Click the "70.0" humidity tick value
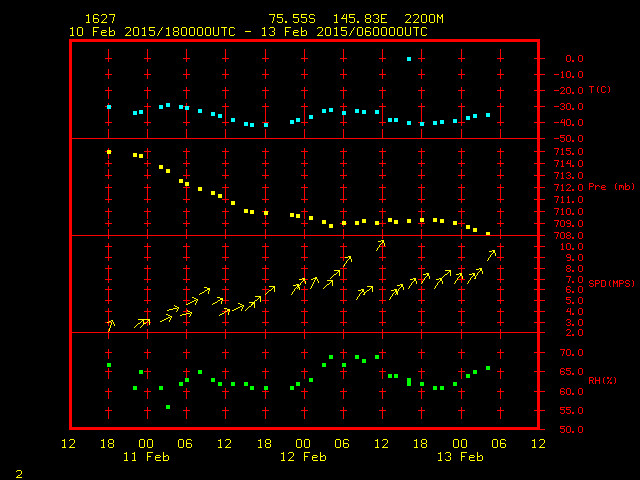This screenshot has width=640, height=480. pos(571,353)
